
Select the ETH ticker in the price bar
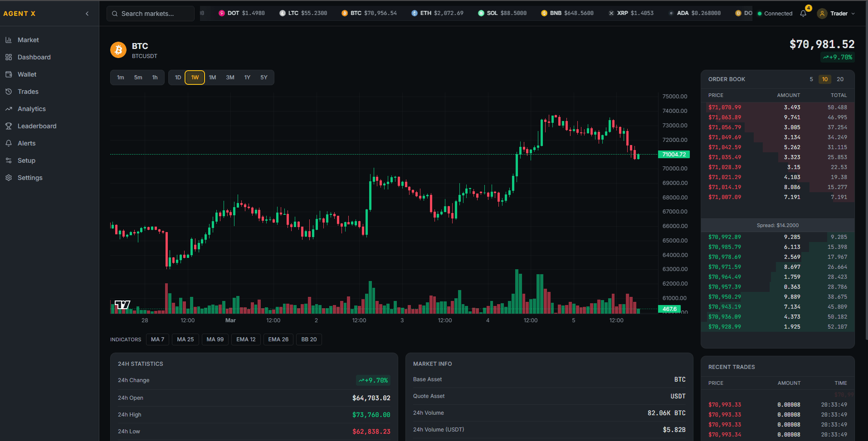437,13
